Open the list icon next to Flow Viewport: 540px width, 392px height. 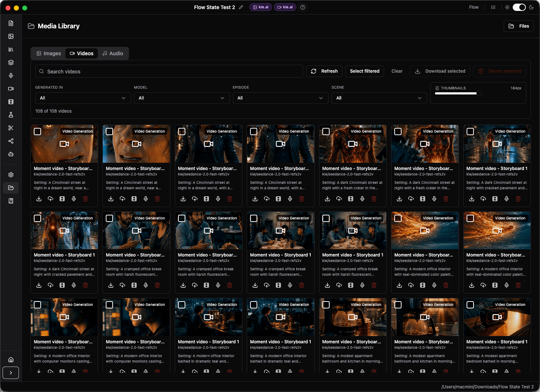click(x=493, y=7)
